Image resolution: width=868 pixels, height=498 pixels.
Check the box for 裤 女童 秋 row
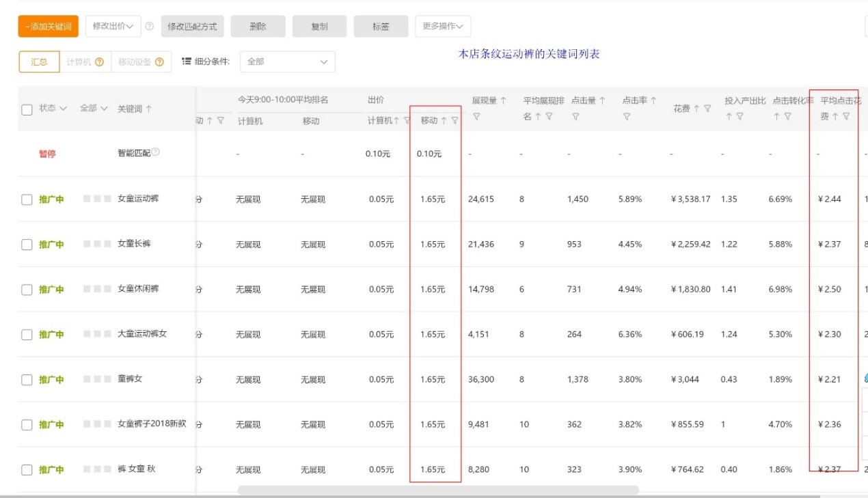tap(27, 470)
